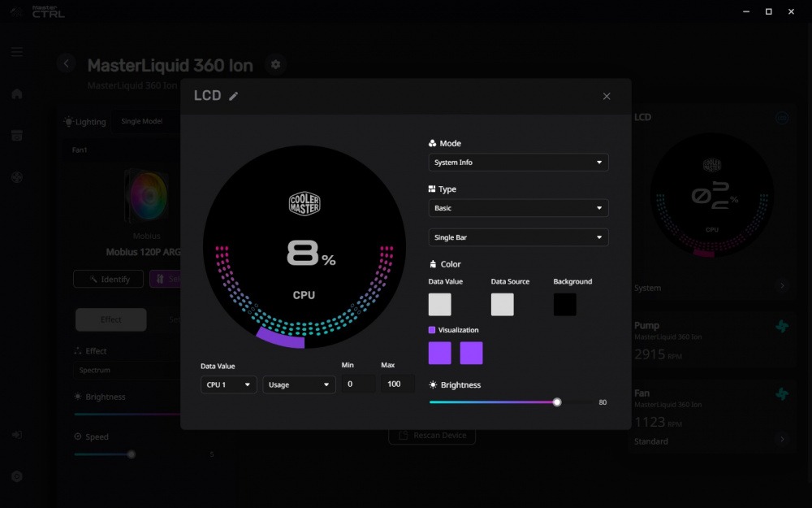Click the Rescan Device button
812x508 pixels.
pos(432,436)
